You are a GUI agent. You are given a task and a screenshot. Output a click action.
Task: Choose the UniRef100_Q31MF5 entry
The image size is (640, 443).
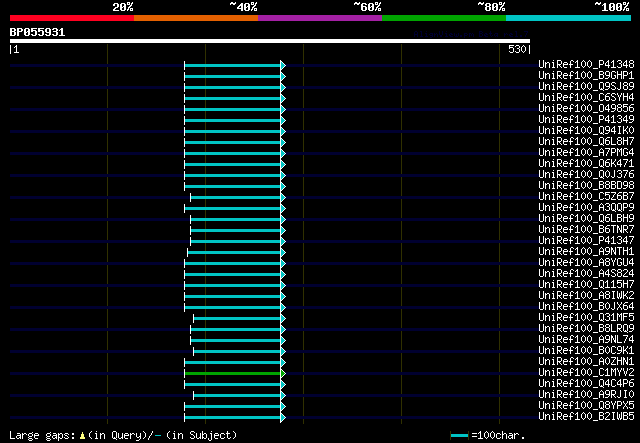(586, 318)
